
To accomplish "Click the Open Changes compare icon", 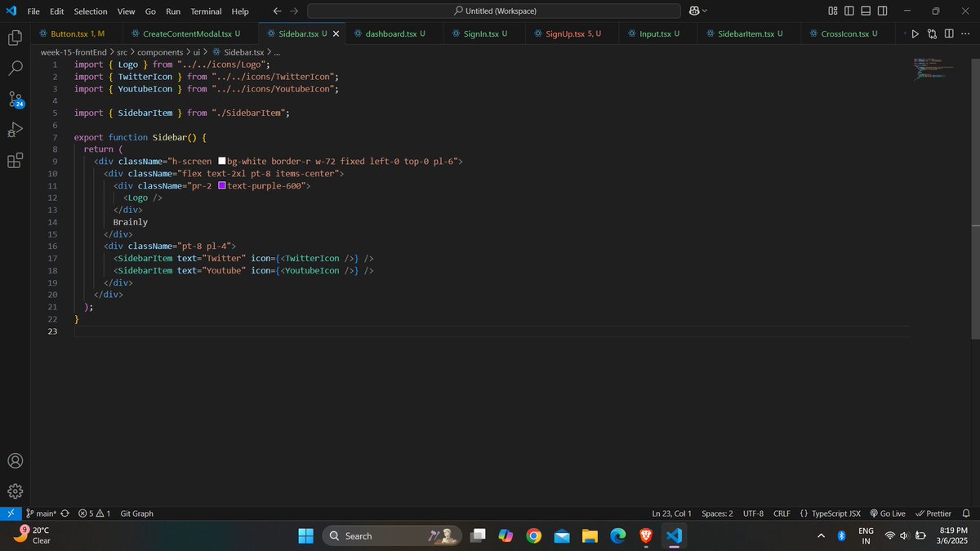I will 932,33.
